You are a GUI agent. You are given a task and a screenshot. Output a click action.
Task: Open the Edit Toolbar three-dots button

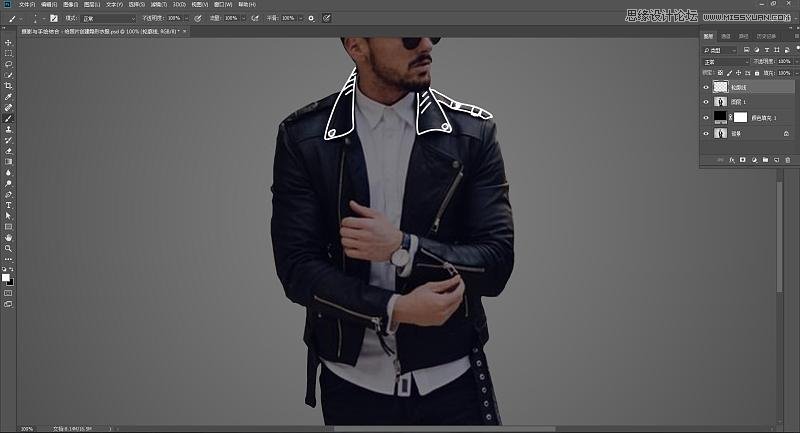8,259
